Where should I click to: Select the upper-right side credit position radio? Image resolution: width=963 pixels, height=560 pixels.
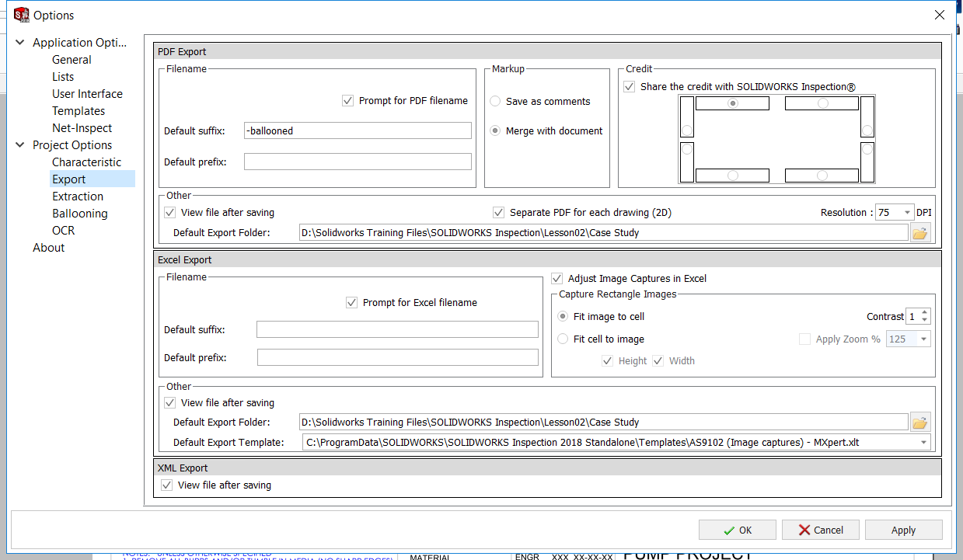[x=867, y=130]
